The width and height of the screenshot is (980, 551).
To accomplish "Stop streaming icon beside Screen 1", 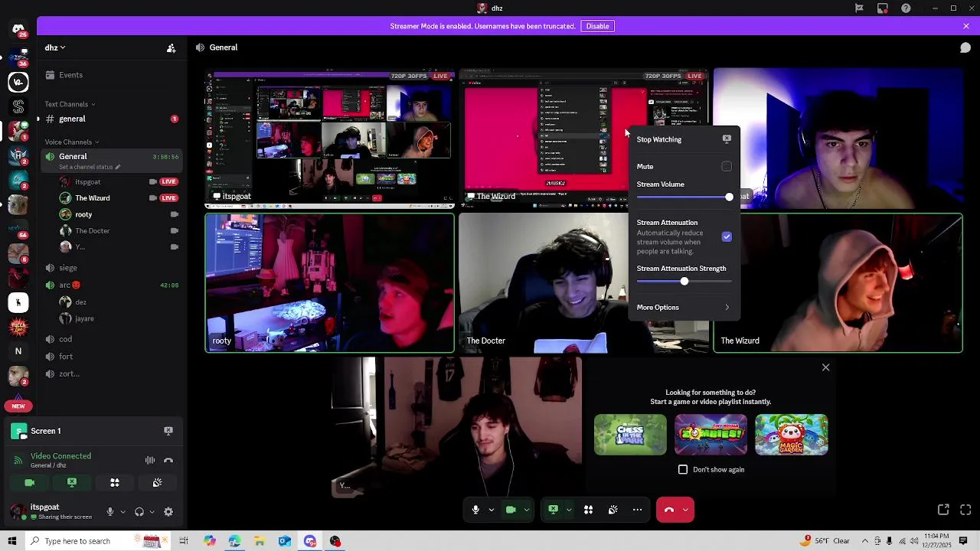I will [168, 431].
